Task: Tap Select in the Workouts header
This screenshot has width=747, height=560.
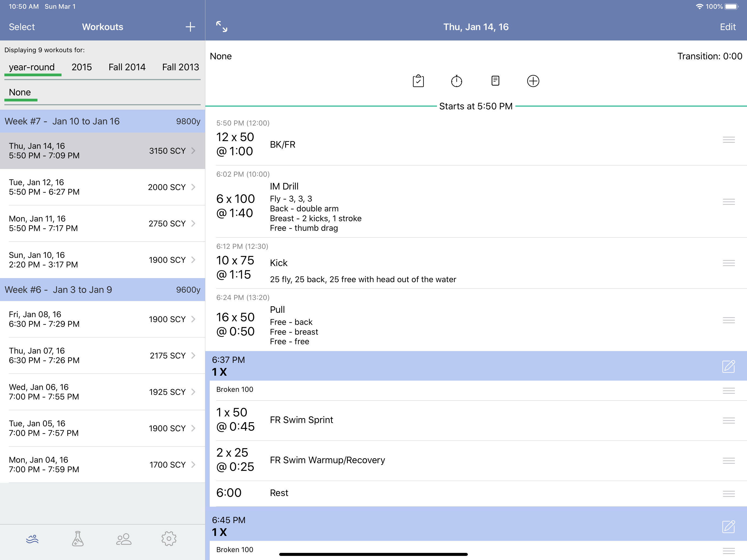Action: pos(22,27)
